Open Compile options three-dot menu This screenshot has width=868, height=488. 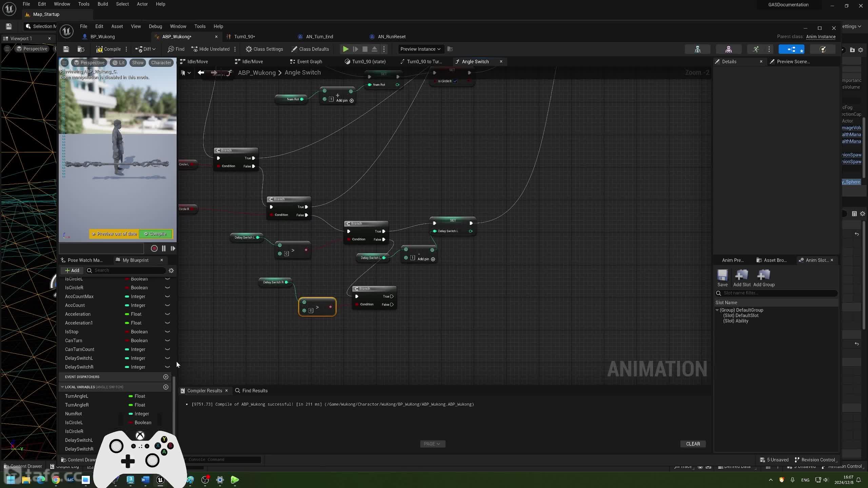[x=126, y=49]
